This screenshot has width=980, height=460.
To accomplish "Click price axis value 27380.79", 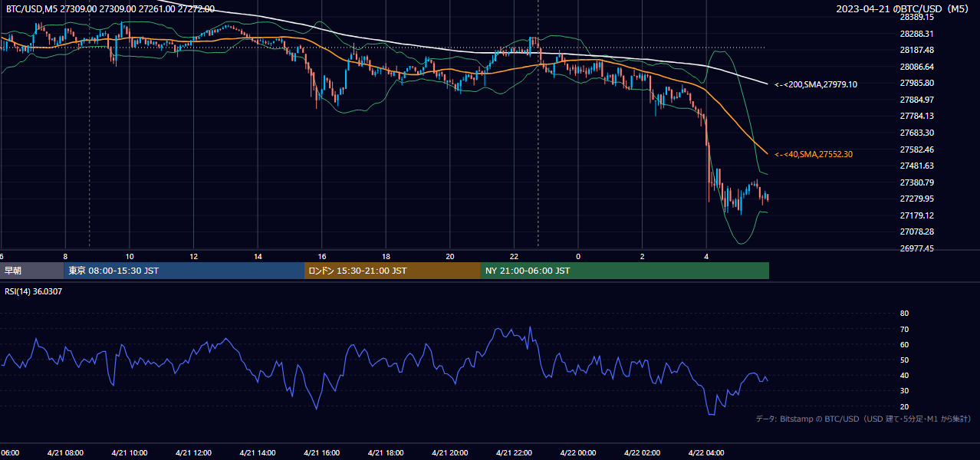I will [x=916, y=182].
